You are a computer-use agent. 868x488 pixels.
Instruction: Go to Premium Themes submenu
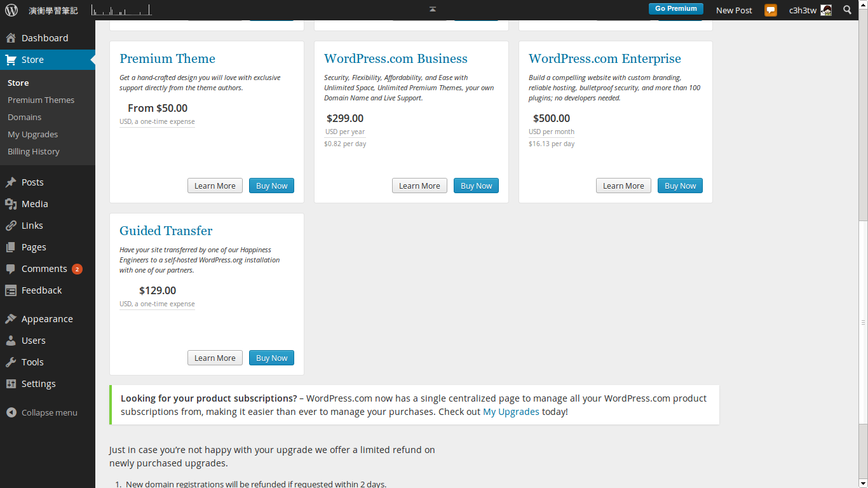point(41,100)
